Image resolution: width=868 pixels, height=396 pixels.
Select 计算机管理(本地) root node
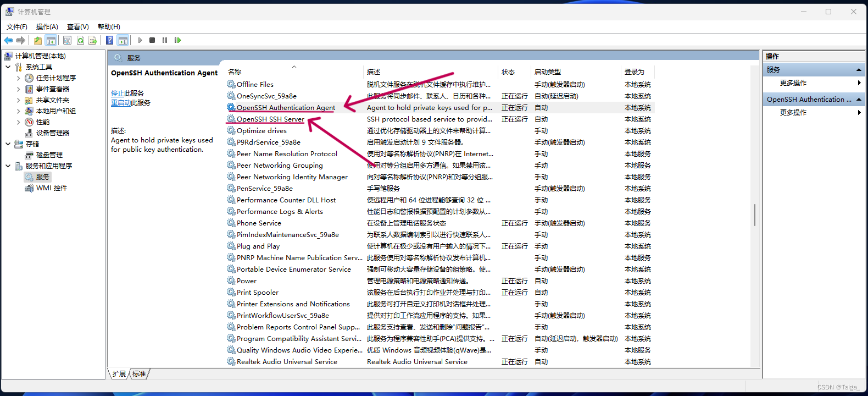click(41, 56)
